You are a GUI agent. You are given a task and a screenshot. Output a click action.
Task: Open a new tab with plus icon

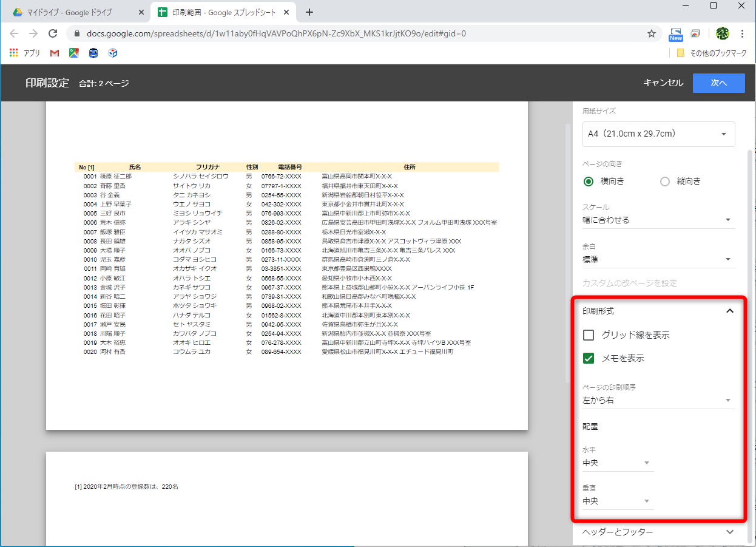click(x=309, y=12)
